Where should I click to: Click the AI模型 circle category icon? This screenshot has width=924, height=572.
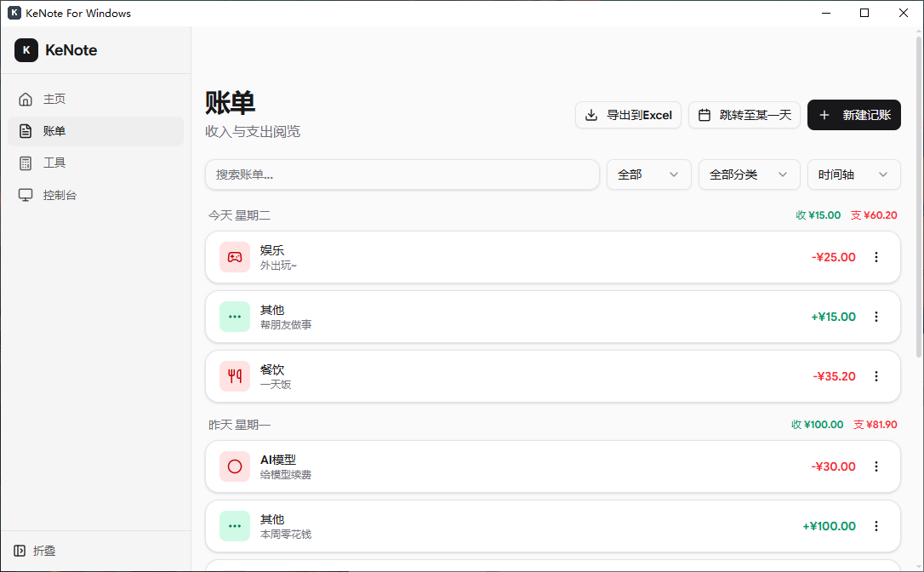point(235,466)
